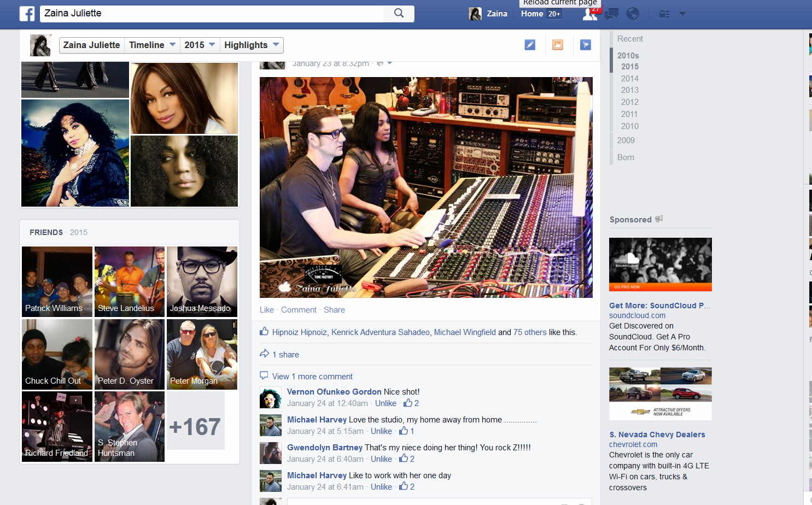This screenshot has width=812, height=505.
Task: Open the friend requests icon
Action: coord(590,14)
